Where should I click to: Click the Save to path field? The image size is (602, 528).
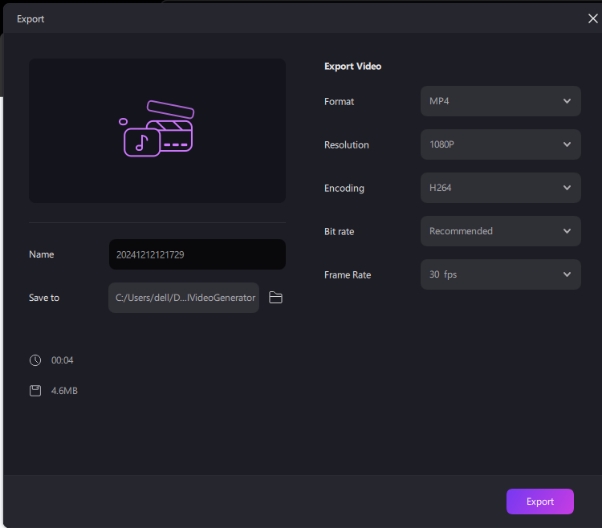(x=184, y=298)
